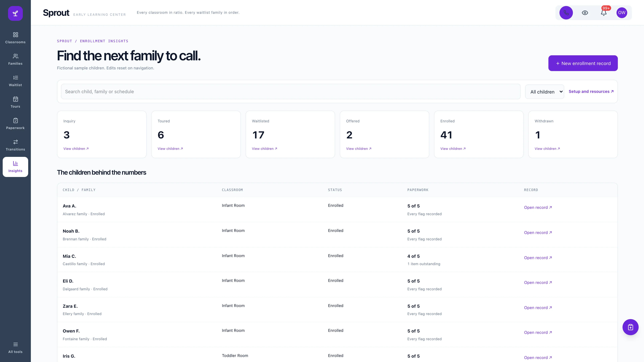View children in the Toured card

[x=170, y=149]
